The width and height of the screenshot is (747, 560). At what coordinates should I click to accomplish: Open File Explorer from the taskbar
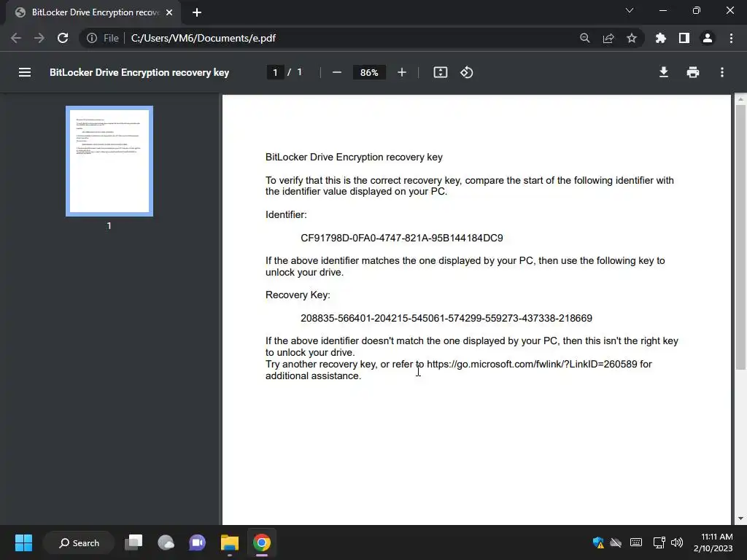(x=230, y=542)
